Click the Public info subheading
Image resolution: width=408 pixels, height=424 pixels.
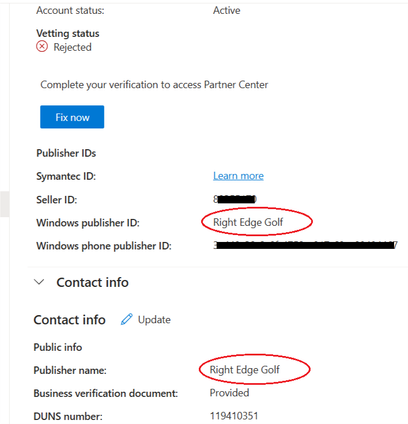[x=58, y=347]
